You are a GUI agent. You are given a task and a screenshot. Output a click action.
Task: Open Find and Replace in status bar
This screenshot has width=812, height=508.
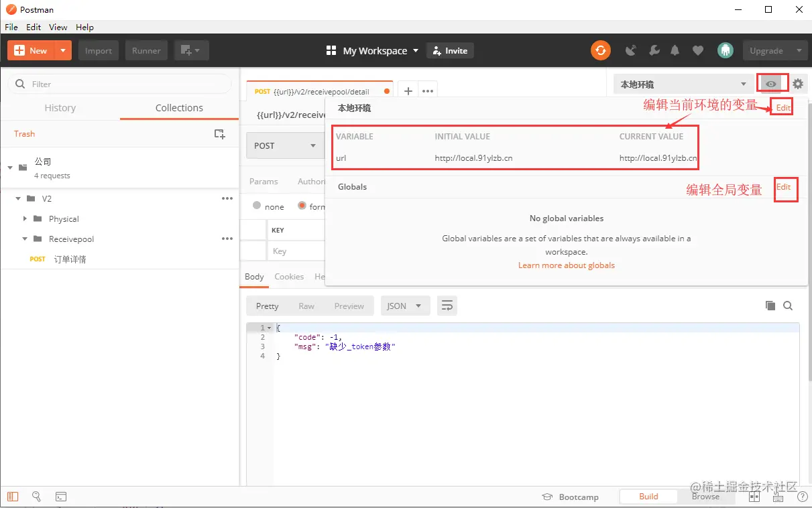point(37,497)
